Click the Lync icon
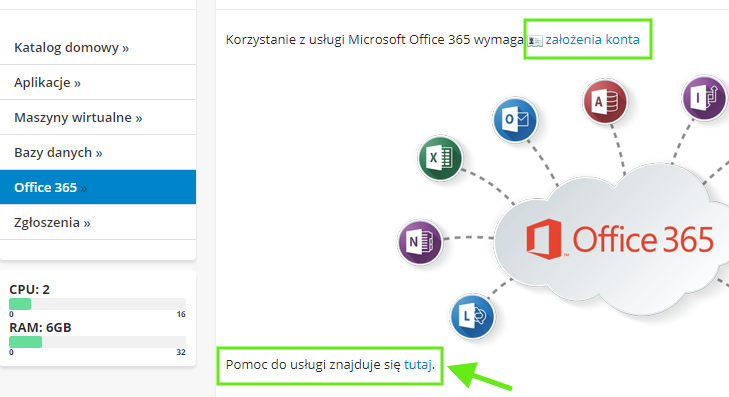Screen dimensions: 729x397 472,317
